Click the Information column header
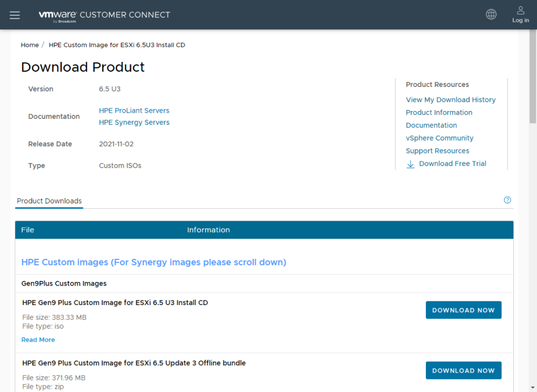537x392 pixels. pyautogui.click(x=208, y=230)
